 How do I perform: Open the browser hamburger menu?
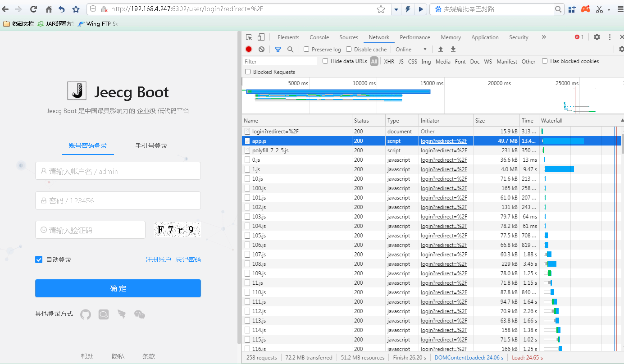[x=619, y=9]
